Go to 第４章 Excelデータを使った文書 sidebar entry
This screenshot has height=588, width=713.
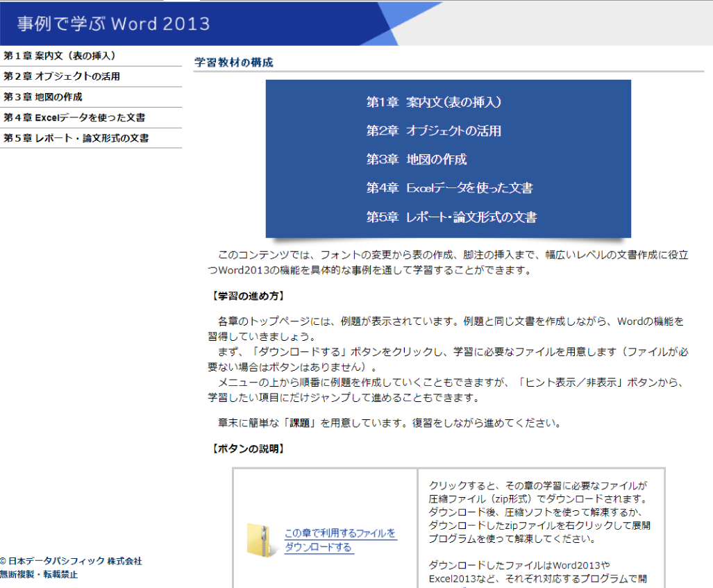coord(74,117)
